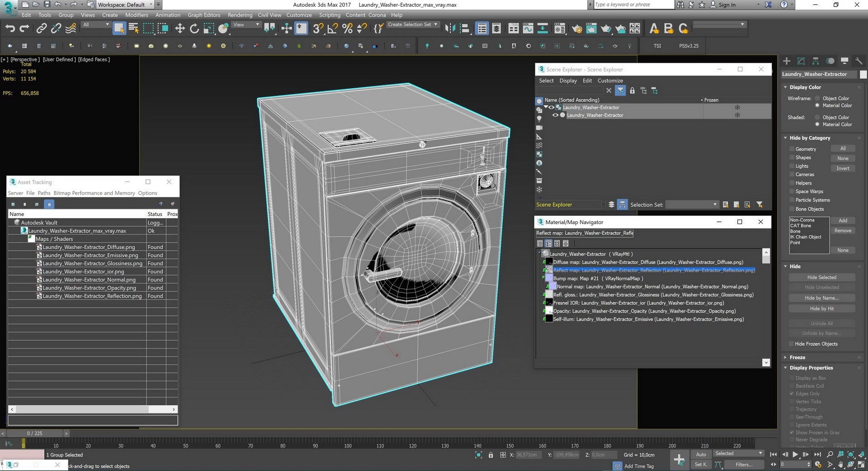The image size is (868, 471).
Task: Toggle the Percent Snap icon
Action: tap(347, 29)
